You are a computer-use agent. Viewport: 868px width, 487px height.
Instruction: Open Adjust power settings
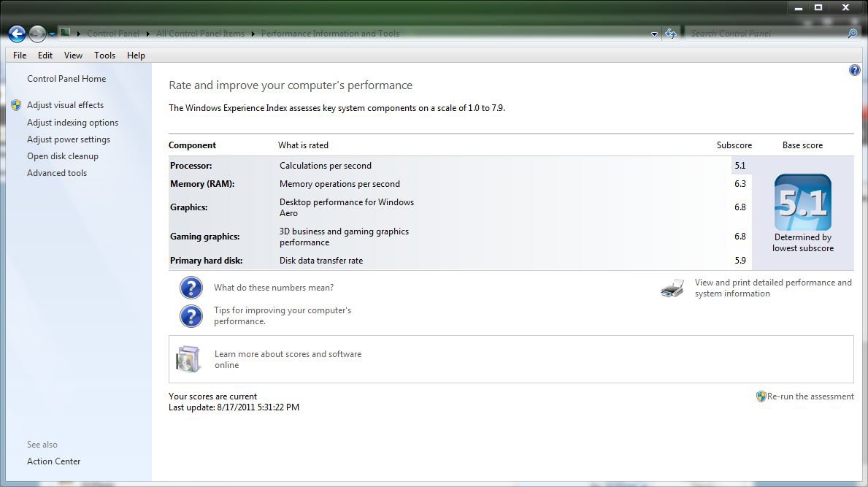[x=69, y=139]
